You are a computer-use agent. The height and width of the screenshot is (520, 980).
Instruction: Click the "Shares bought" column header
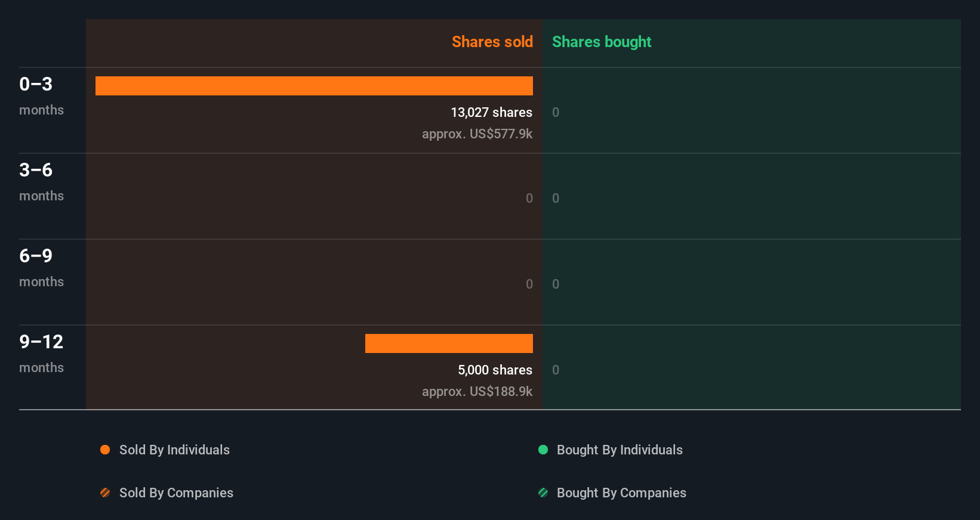coord(601,42)
